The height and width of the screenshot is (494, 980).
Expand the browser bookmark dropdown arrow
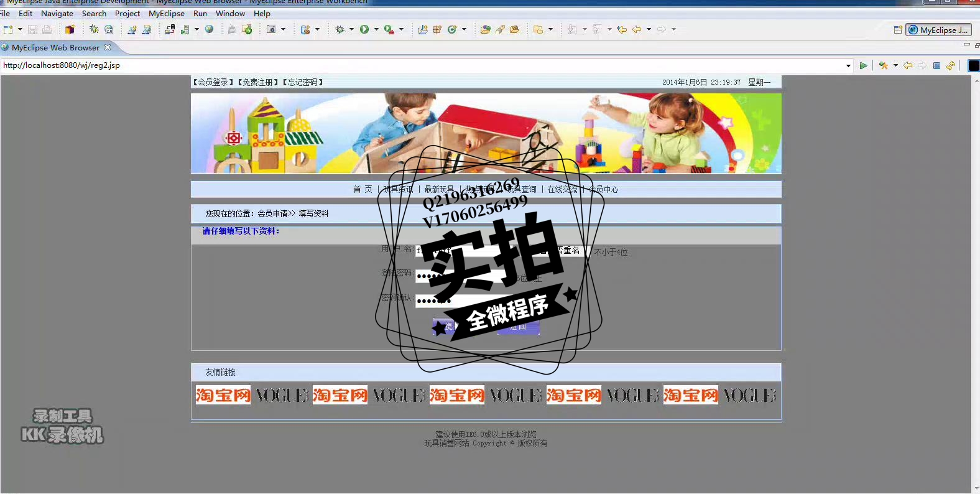click(895, 65)
